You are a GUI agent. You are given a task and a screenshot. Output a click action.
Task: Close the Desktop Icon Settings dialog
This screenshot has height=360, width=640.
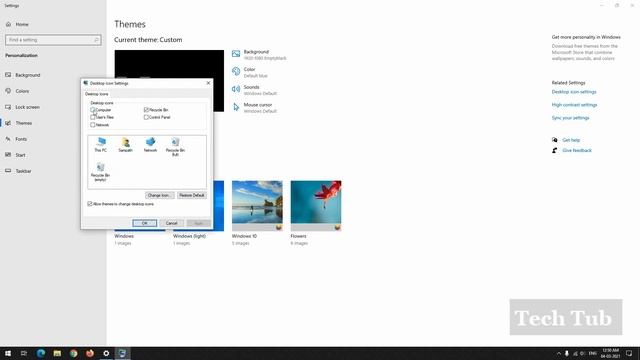click(x=208, y=83)
